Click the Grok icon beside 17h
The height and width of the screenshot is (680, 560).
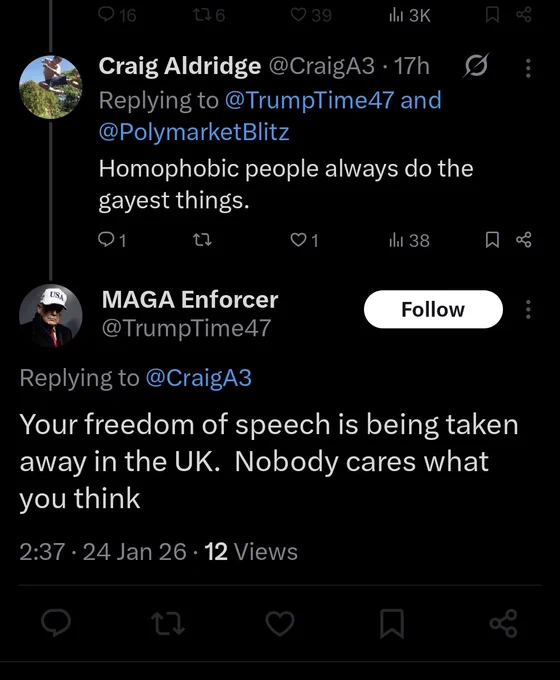pyautogui.click(x=476, y=66)
